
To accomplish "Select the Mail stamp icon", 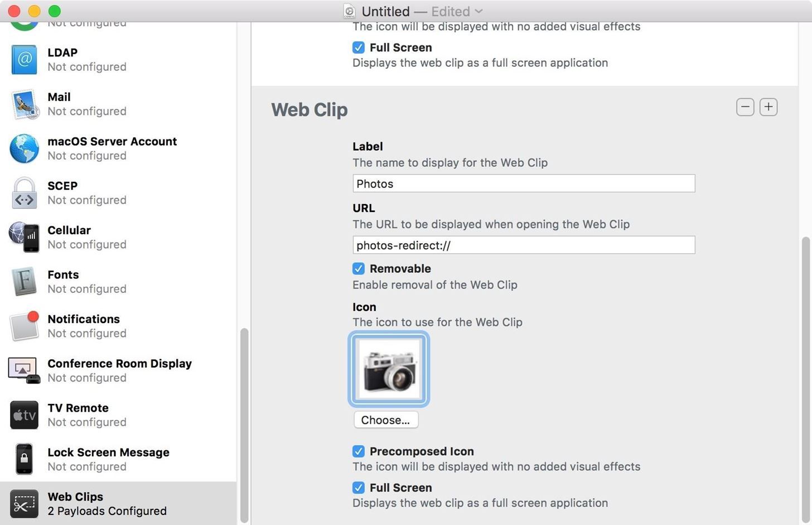I will [x=24, y=104].
